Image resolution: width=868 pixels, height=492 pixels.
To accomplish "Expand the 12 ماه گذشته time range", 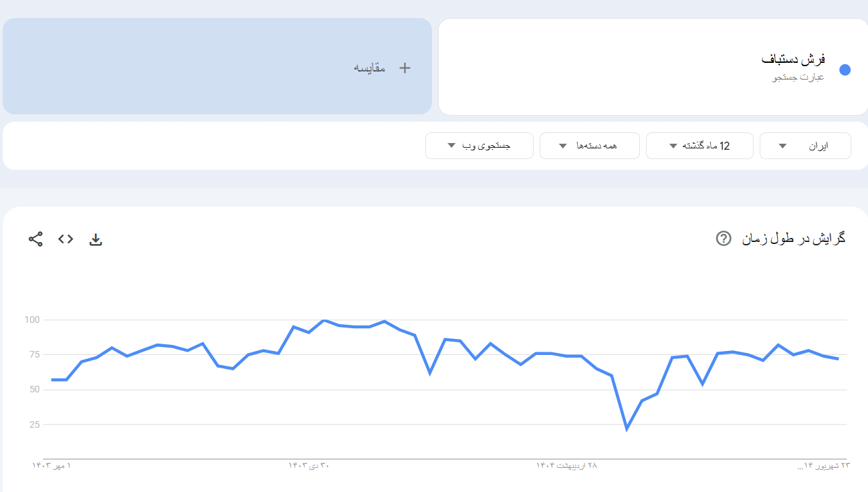I will point(699,146).
